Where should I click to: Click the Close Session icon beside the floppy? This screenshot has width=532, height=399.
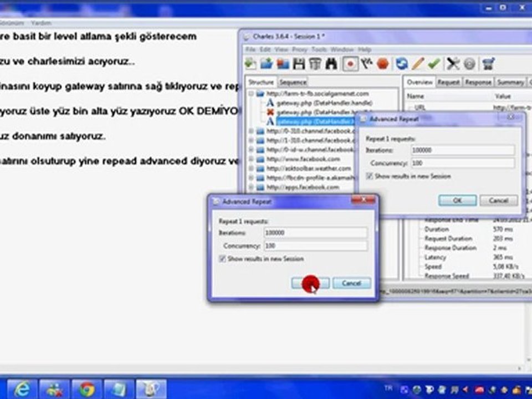click(283, 63)
